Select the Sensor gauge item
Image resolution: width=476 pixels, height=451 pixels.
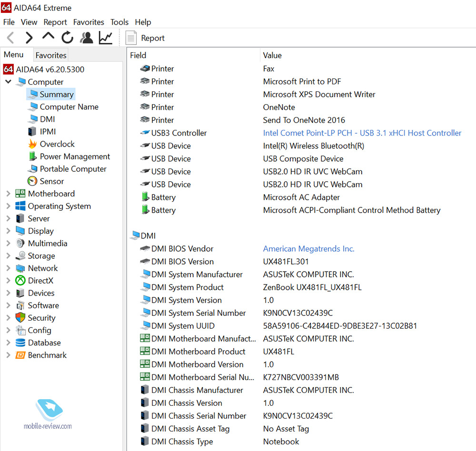[51, 181]
